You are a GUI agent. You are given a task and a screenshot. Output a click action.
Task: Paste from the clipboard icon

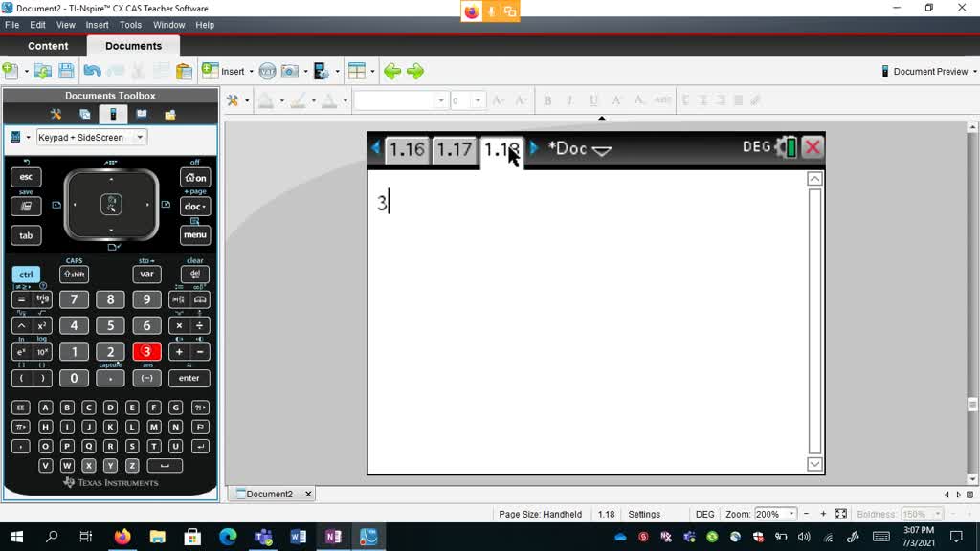184,71
